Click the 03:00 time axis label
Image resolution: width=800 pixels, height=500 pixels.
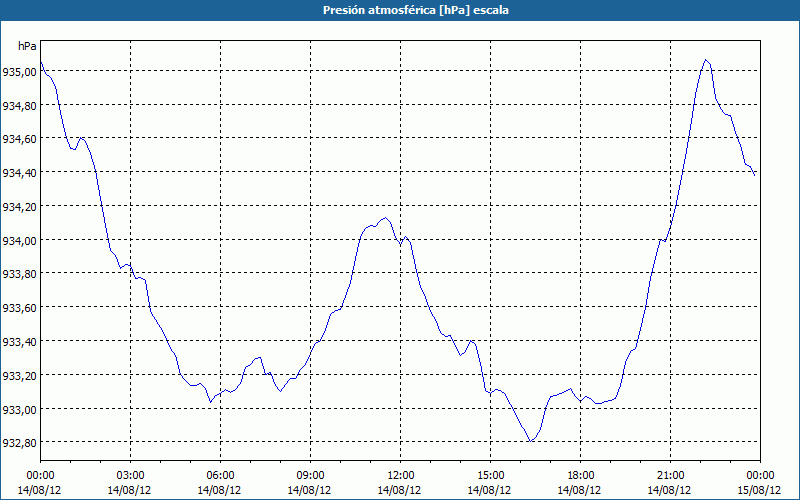130,476
